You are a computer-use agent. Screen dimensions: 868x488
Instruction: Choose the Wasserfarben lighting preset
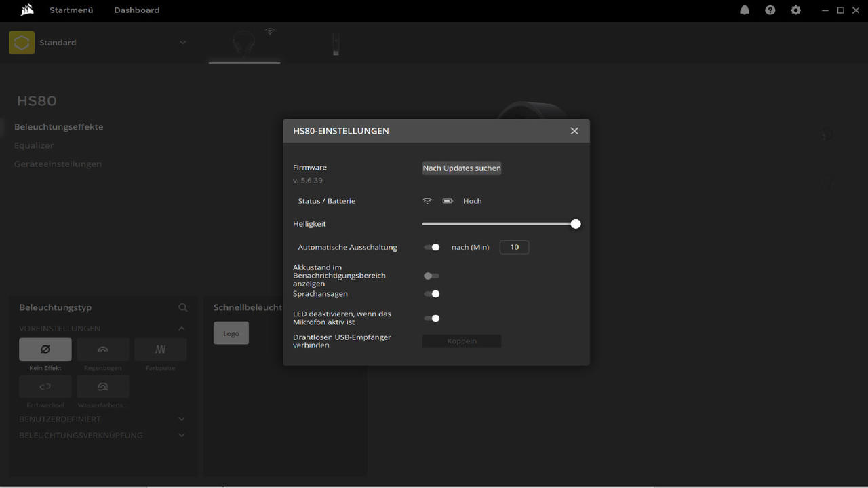coord(103,386)
